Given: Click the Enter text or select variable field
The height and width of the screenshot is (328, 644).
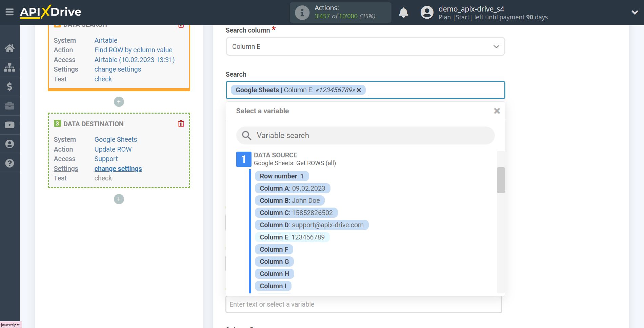Looking at the screenshot, I should coord(364,304).
